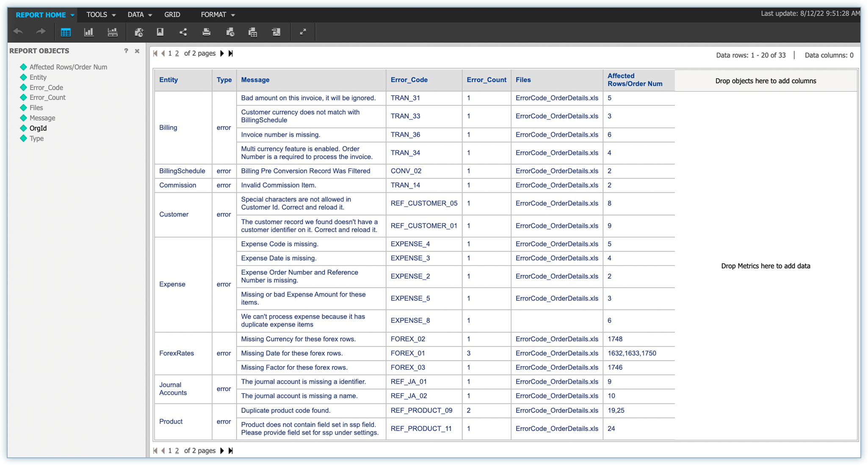Click the print report icon
This screenshot has width=868, height=465.
coord(206,32)
